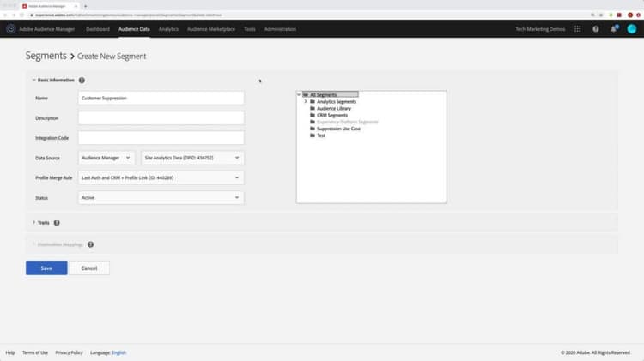Cancel segment creation
The image size is (644, 361).
point(89,268)
